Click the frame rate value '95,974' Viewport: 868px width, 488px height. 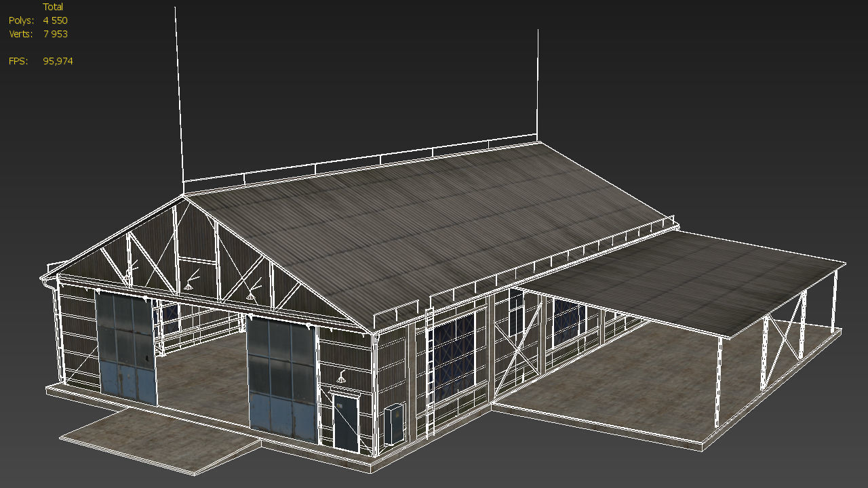(58, 61)
